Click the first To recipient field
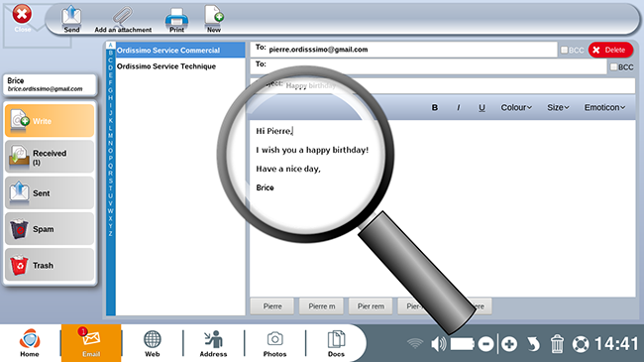644x362 pixels. (x=403, y=50)
